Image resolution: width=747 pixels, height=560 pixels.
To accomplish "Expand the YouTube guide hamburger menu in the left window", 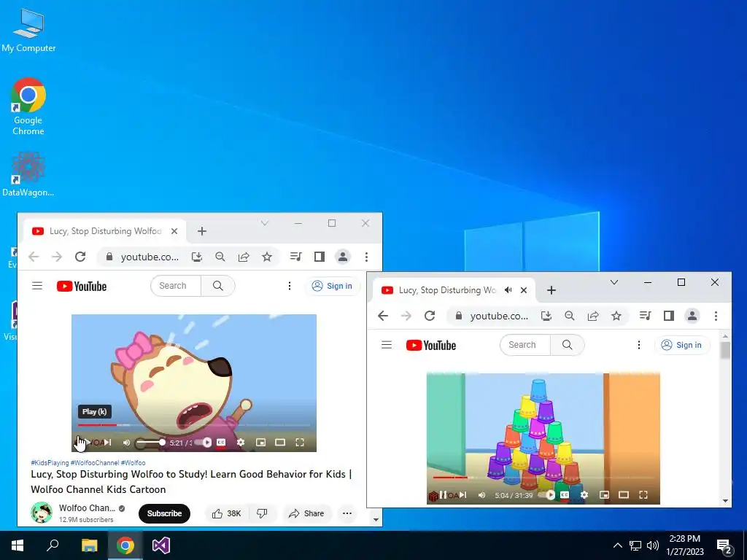I will [x=37, y=286].
